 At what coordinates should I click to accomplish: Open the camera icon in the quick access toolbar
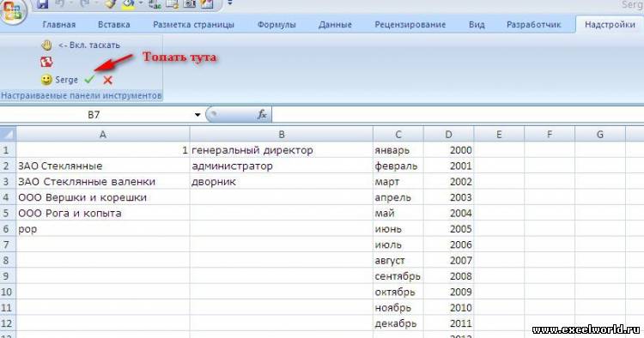(190, 4)
